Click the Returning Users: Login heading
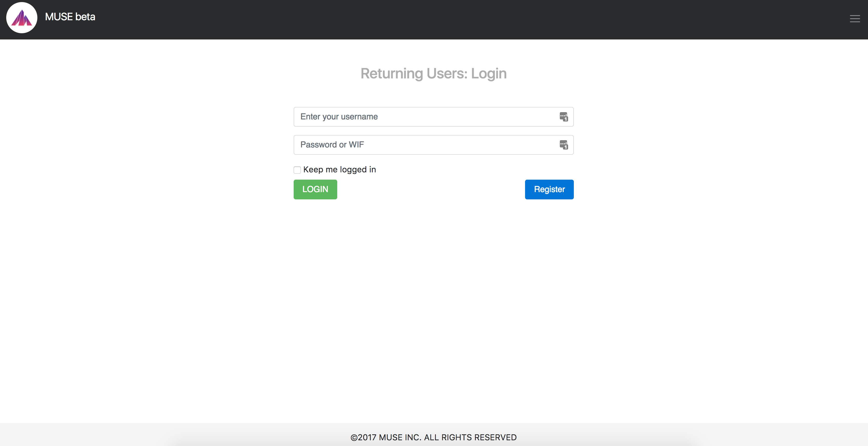Screen dimensions: 868x446 (x=433, y=73)
